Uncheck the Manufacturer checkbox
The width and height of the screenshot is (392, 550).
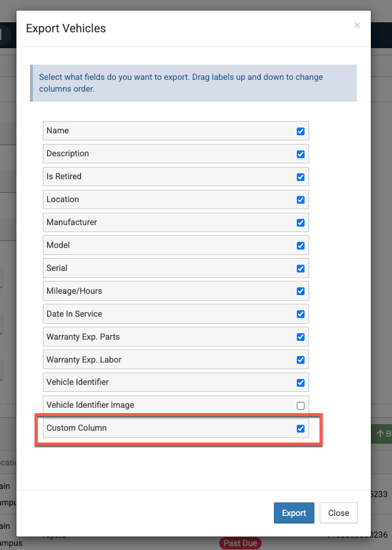[x=300, y=223]
